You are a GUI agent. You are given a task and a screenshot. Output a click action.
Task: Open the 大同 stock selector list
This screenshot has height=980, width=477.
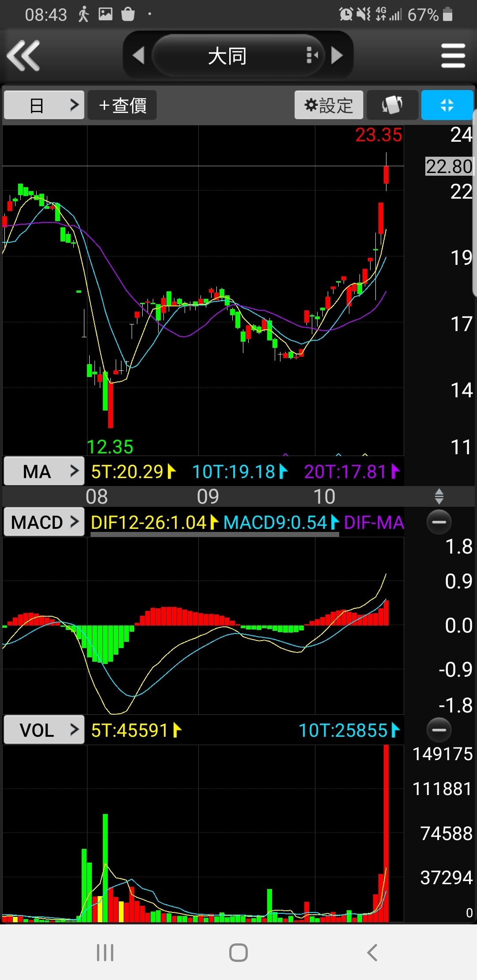click(x=238, y=56)
